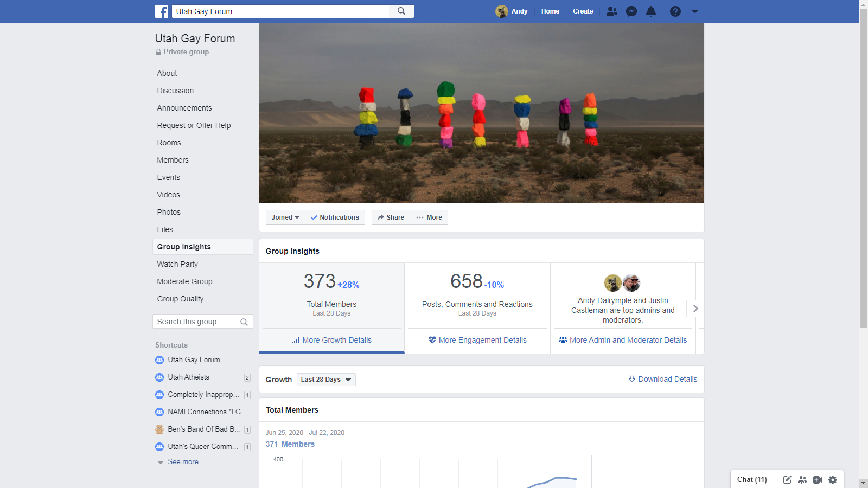The image size is (868, 488).
Task: Open the Last 28 Days dropdown
Action: (326, 380)
